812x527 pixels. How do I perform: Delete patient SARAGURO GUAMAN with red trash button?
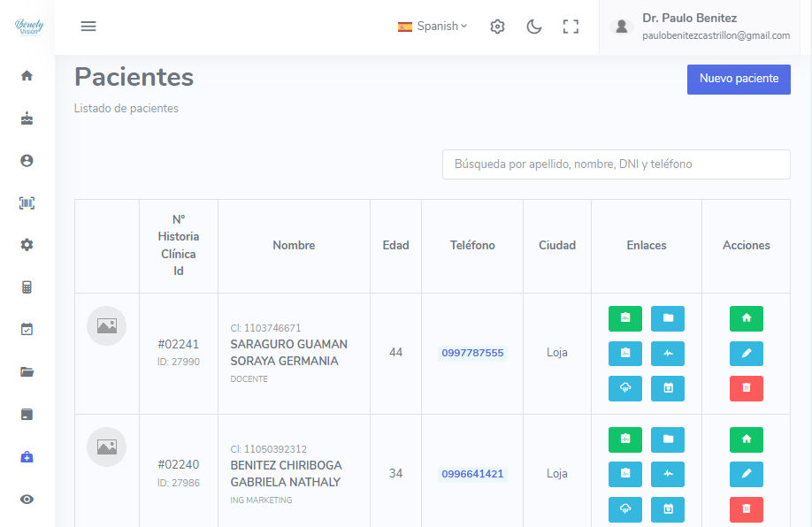pos(746,388)
